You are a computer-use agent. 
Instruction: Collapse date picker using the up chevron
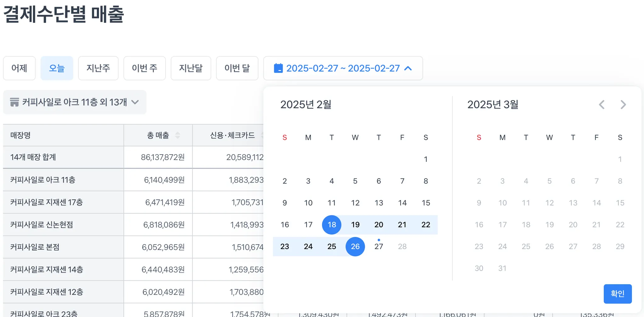[408, 68]
